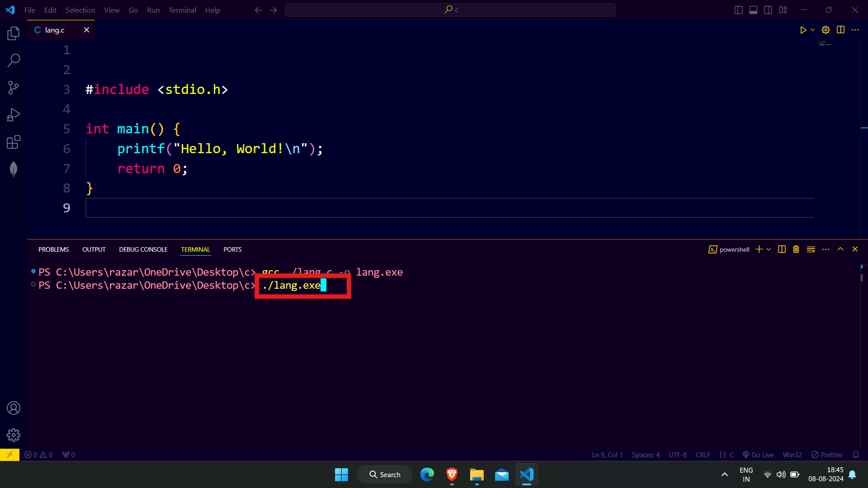Close the terminal panel
The image size is (868, 488).
[x=855, y=249]
